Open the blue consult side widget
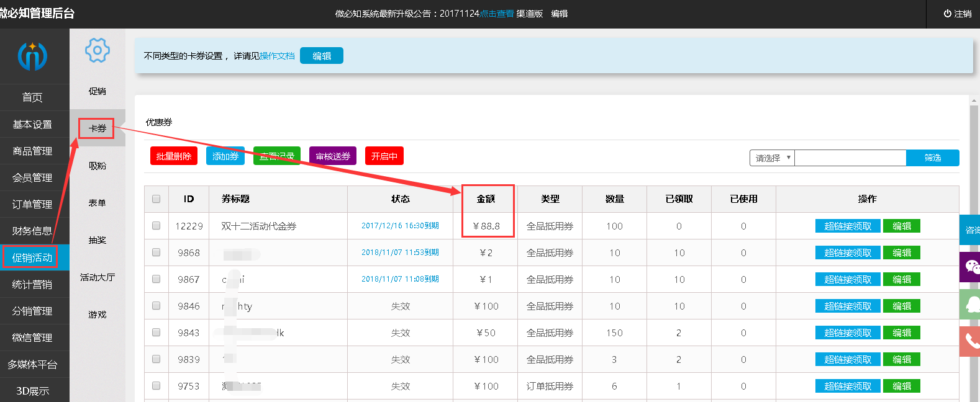This screenshot has height=402, width=980. pyautogui.click(x=971, y=230)
